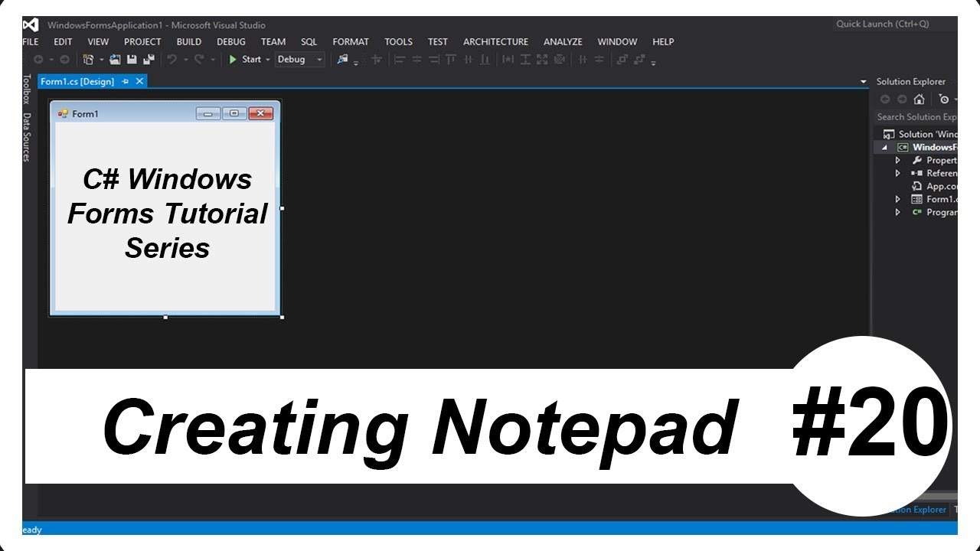Click the Make Same Height layout icon
Image resolution: width=980 pixels, height=551 pixels.
(x=525, y=59)
